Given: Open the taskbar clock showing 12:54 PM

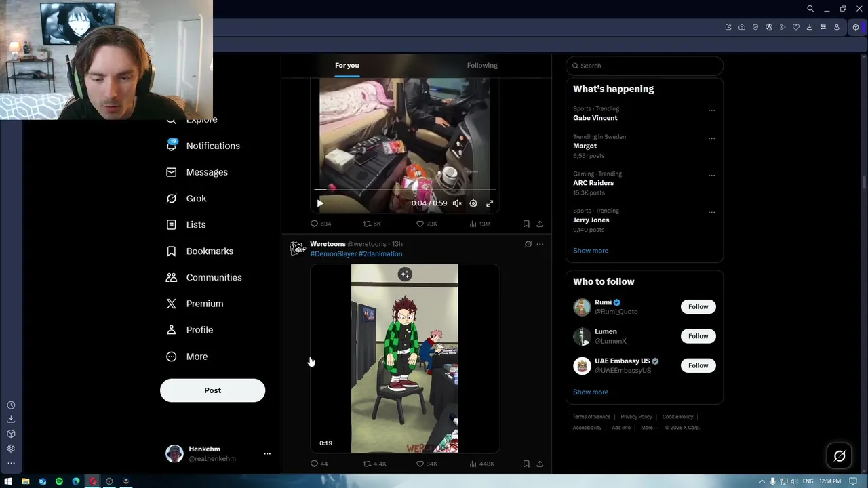Looking at the screenshot, I should [x=830, y=481].
